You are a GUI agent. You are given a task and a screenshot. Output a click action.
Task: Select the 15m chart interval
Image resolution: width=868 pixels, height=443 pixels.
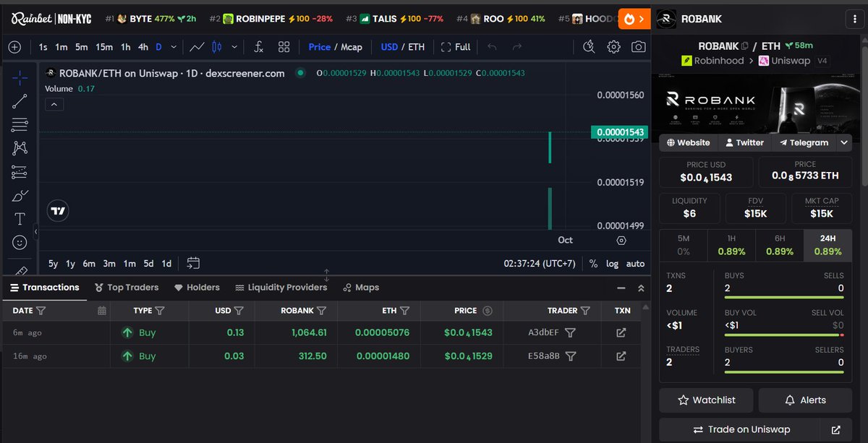(x=104, y=47)
